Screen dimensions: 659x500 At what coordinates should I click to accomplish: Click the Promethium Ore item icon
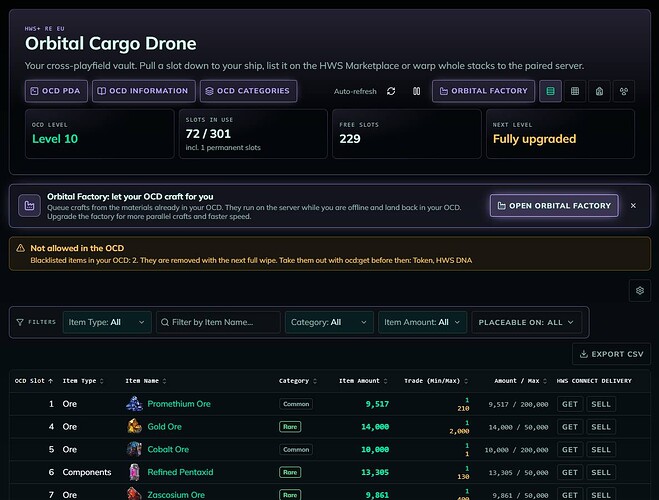134,404
